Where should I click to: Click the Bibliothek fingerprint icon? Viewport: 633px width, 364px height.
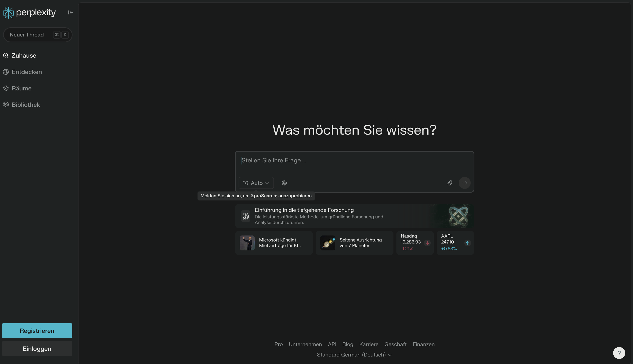[x=6, y=105]
